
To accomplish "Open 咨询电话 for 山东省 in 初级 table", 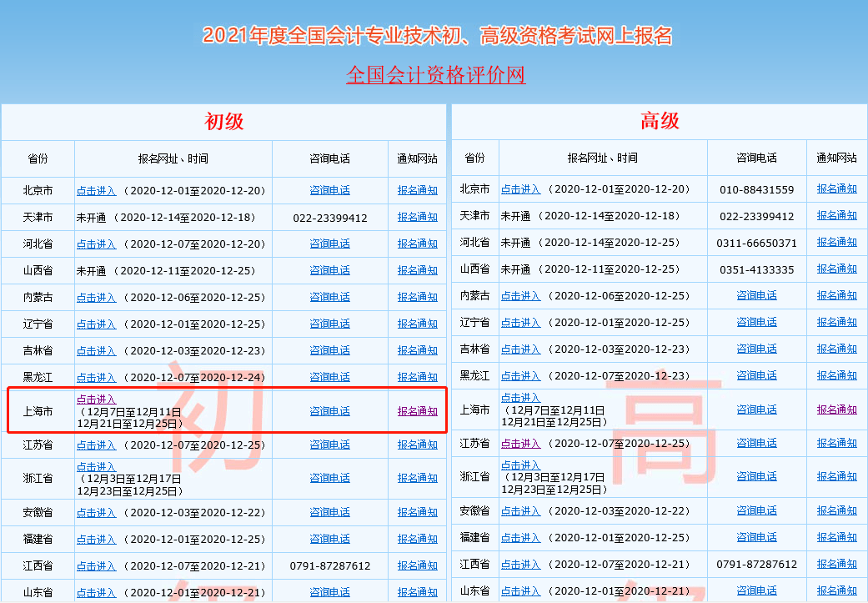I will [330, 592].
